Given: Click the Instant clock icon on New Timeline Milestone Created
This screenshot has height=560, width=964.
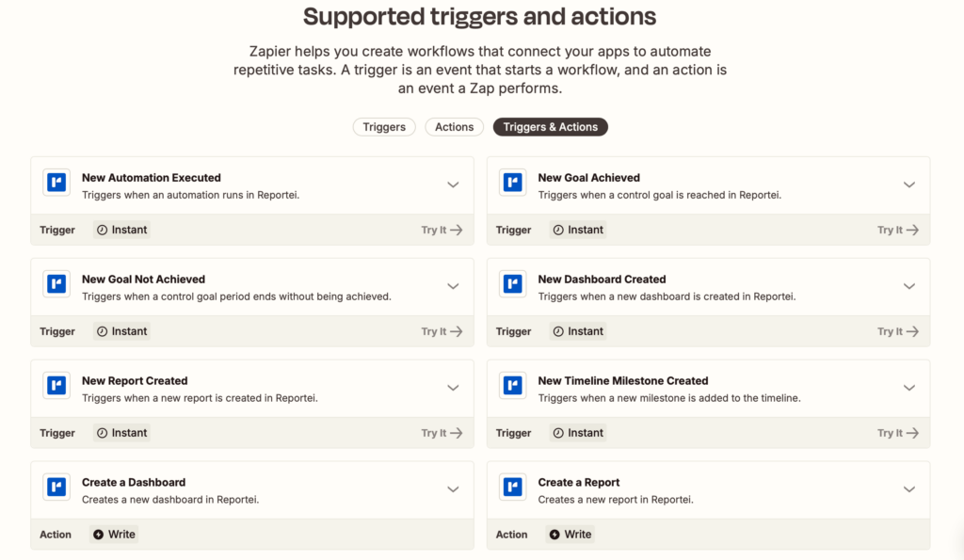Looking at the screenshot, I should coord(558,432).
